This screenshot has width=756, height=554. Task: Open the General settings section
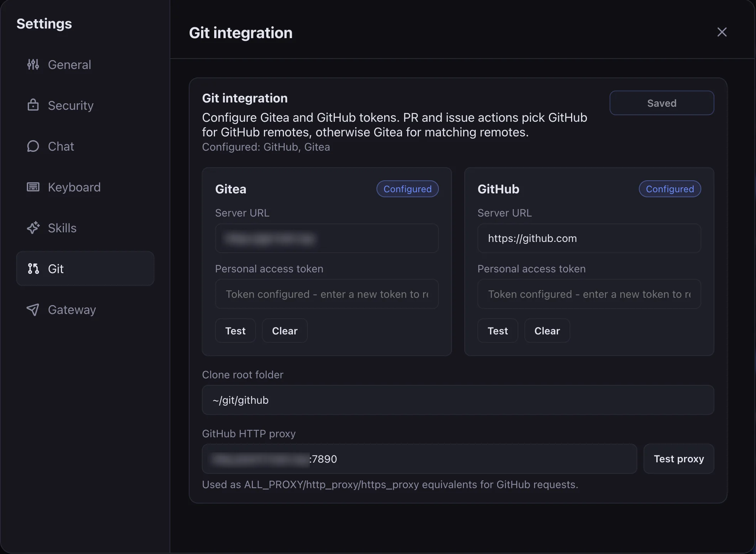[x=85, y=64]
